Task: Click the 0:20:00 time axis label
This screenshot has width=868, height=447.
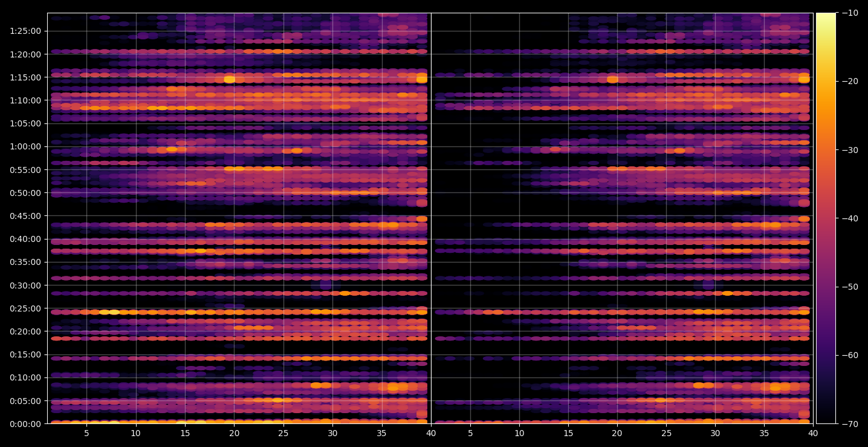Action: [x=25, y=331]
